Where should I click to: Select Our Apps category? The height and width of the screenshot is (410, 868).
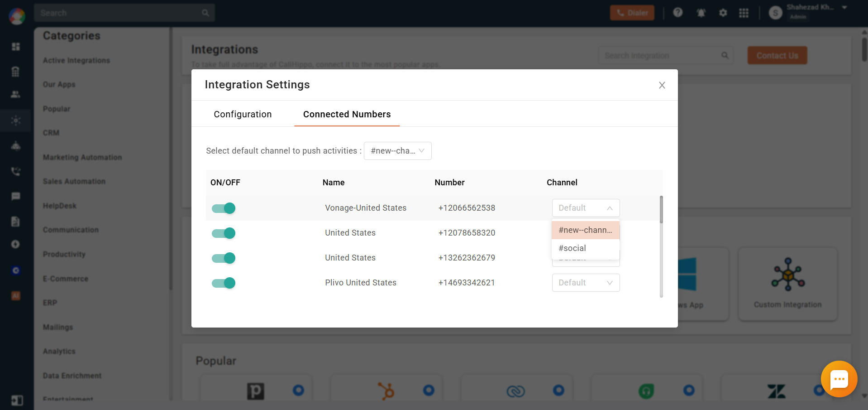tap(59, 84)
